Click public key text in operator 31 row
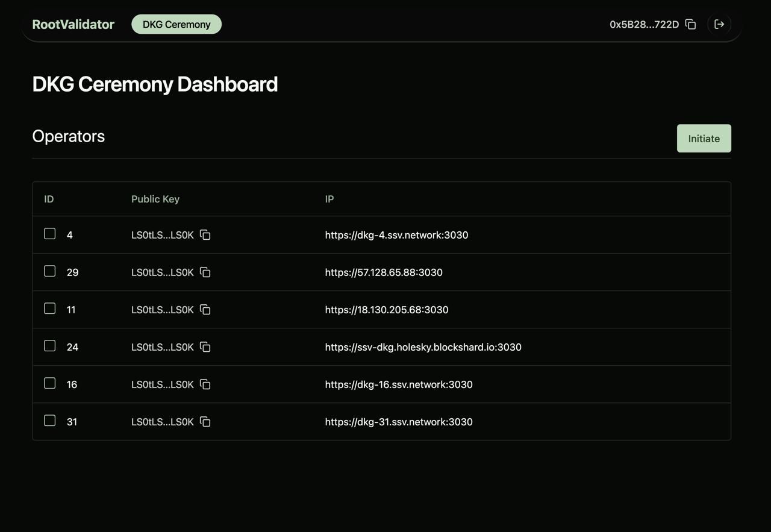Screen dimensions: 771x532 point(163,422)
